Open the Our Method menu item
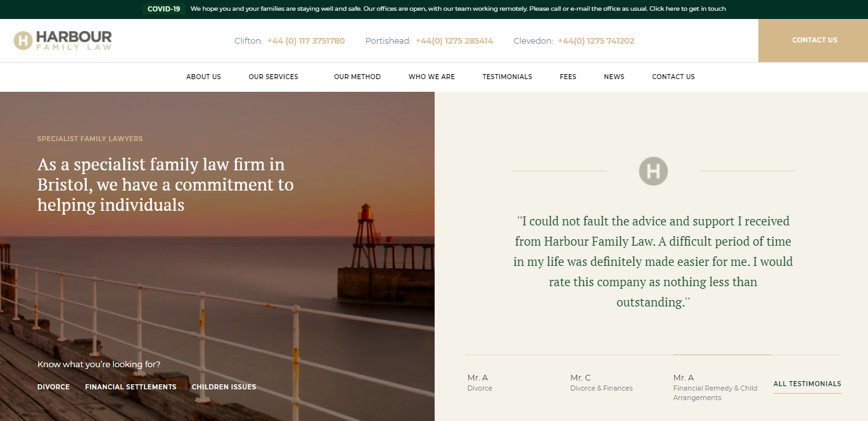 [x=357, y=77]
